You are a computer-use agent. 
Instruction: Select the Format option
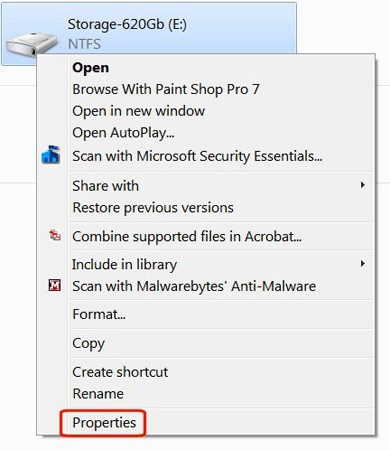click(99, 314)
